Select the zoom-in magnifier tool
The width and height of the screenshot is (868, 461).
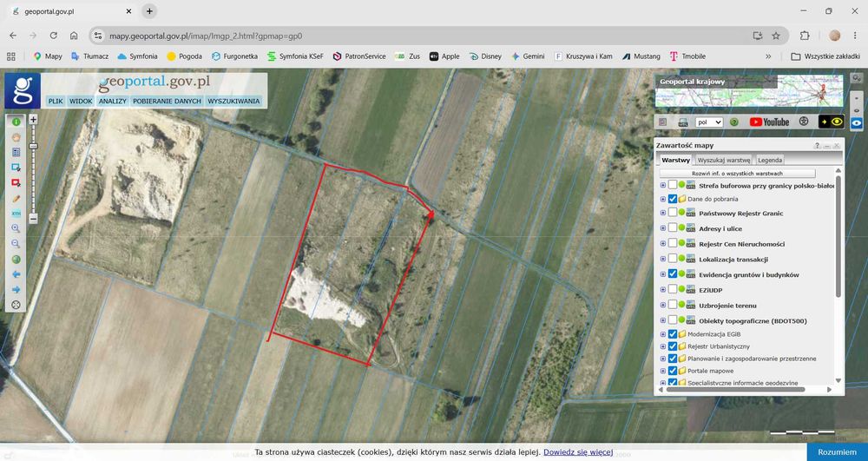(x=16, y=228)
